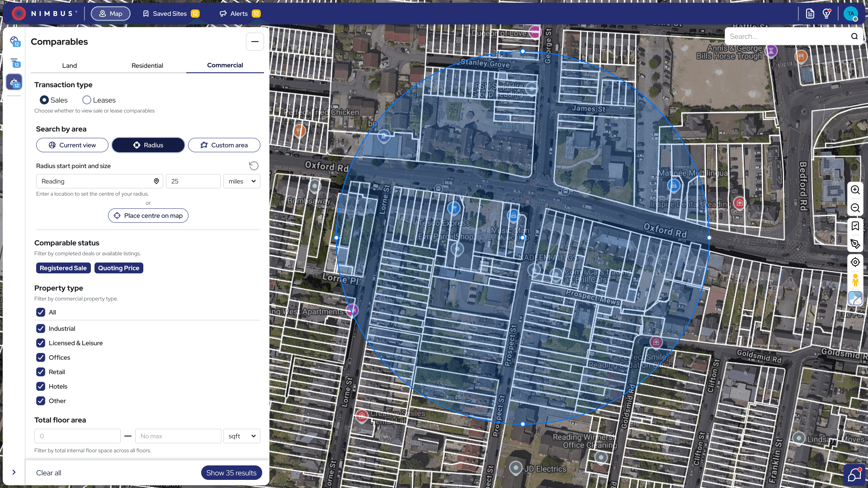Open the chat support icon

(854, 475)
